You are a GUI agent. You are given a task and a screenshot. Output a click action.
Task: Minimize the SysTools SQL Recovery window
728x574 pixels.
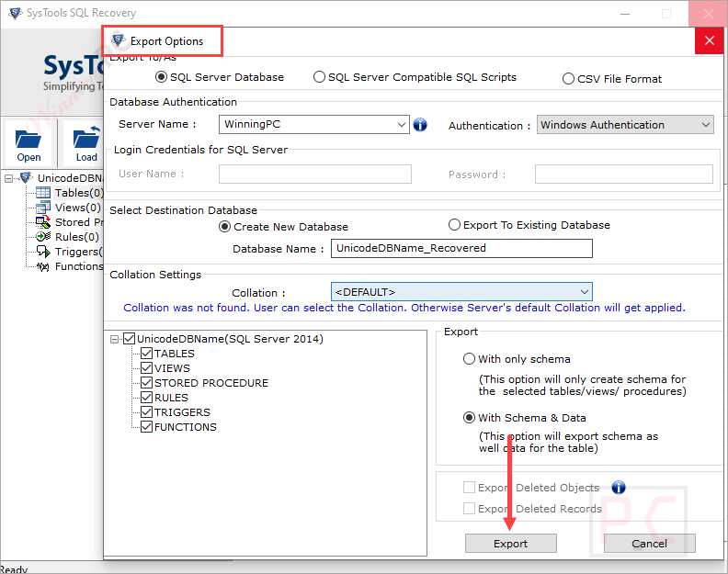(x=625, y=14)
